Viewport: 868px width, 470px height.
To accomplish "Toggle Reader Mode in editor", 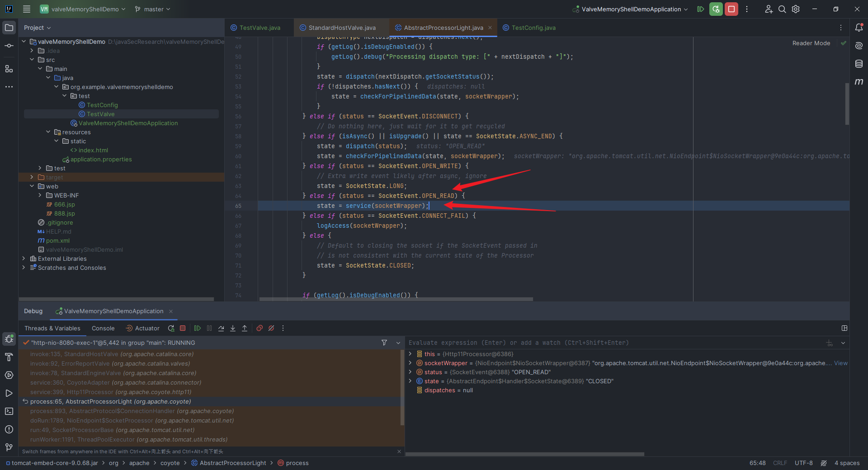I will (811, 43).
